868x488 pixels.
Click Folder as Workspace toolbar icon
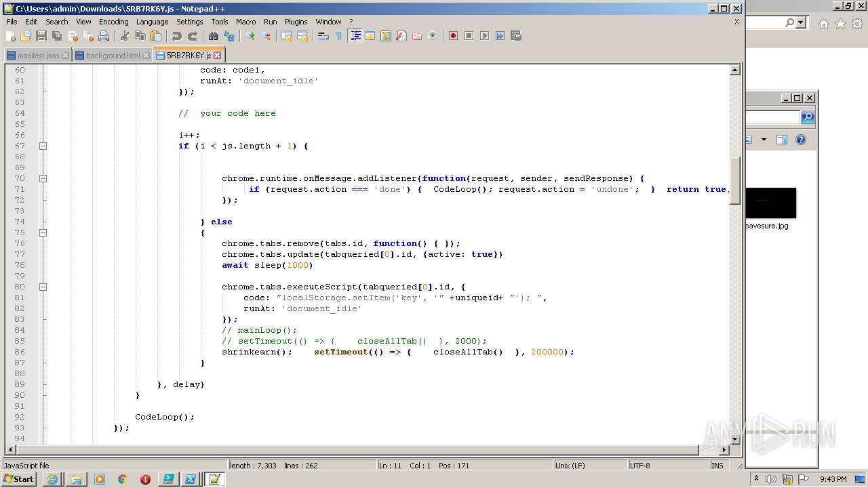[x=417, y=36]
